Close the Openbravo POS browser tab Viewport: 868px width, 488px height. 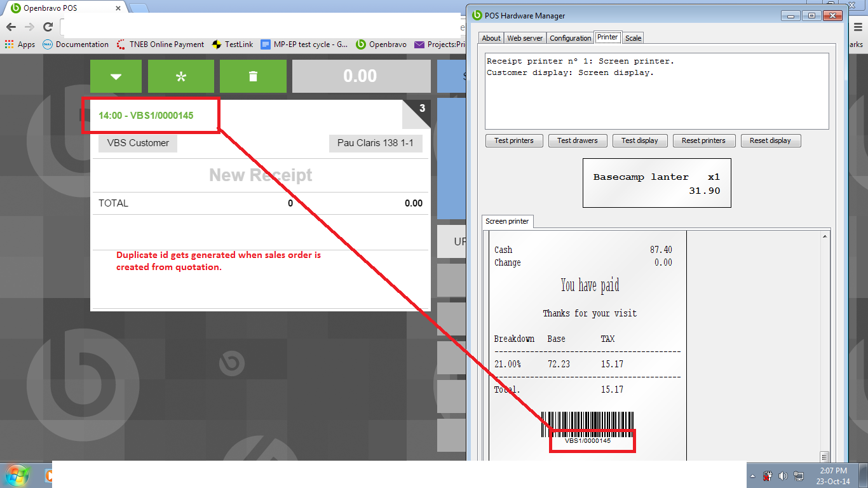(x=118, y=8)
